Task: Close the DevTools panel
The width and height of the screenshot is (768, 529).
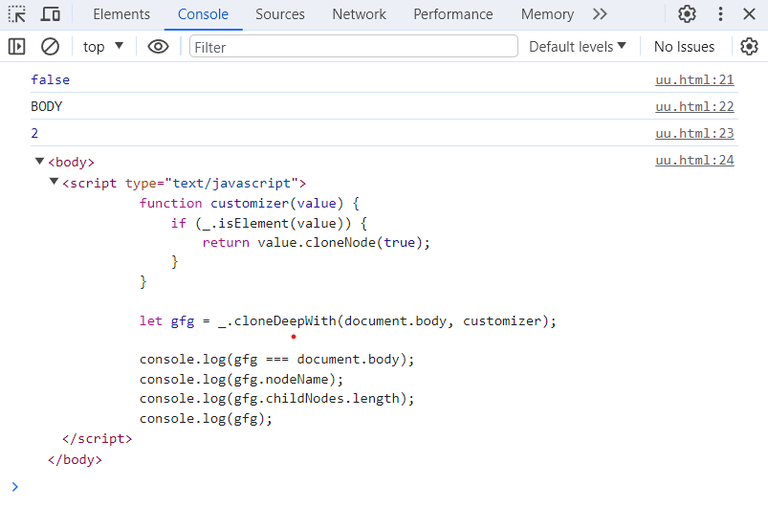Action: point(749,14)
